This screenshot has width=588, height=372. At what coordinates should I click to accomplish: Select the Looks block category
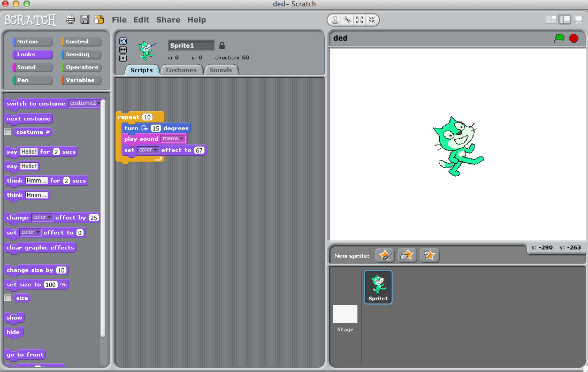pyautogui.click(x=32, y=55)
